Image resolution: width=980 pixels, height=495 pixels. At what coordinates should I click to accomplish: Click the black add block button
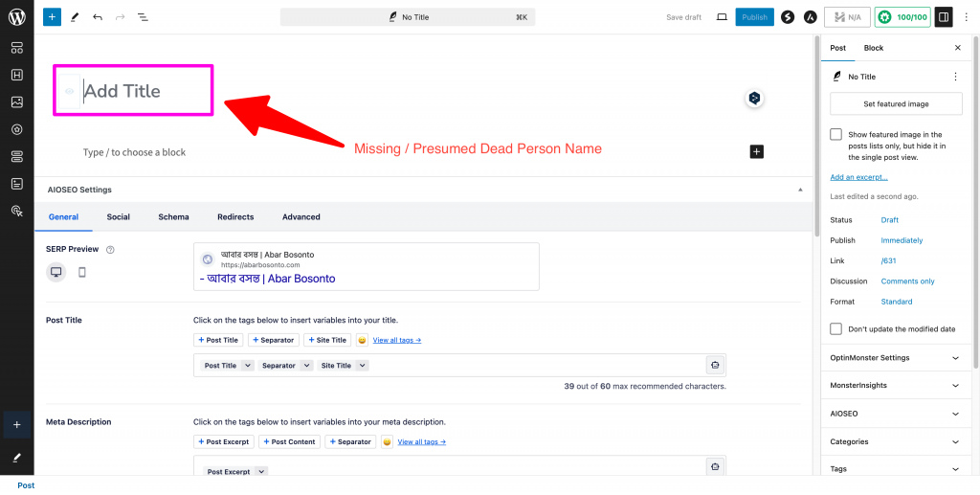(x=756, y=151)
